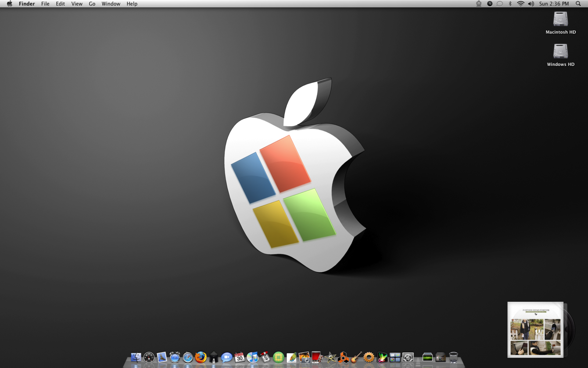Open the alarm clock app in Dock
Screen dimensions: 588x368
click(175, 357)
